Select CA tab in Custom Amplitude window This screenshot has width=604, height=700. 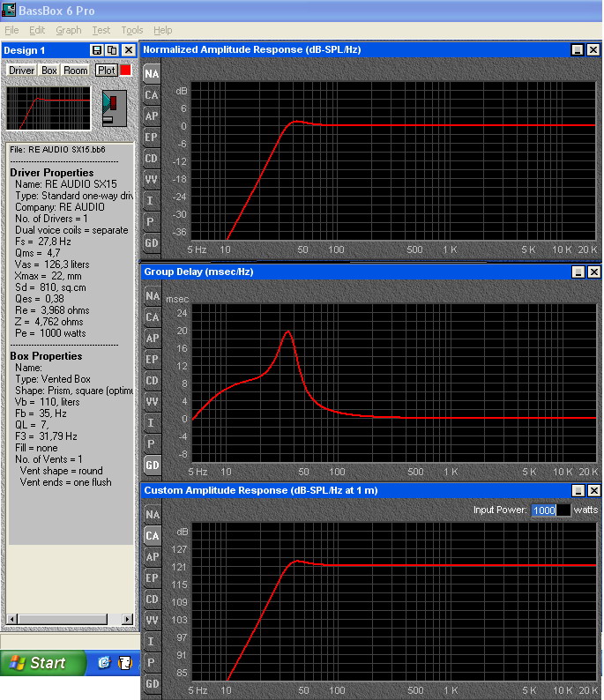pos(153,536)
